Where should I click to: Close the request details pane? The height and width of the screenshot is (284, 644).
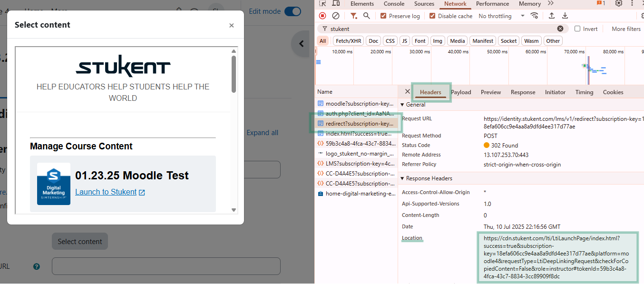[407, 91]
